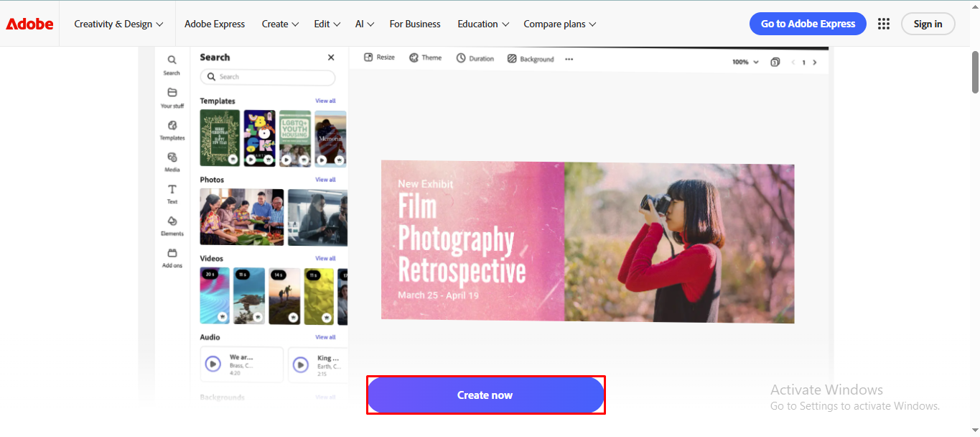980x437 pixels.
Task: Open the pages overview icon
Action: pyautogui.click(x=775, y=63)
